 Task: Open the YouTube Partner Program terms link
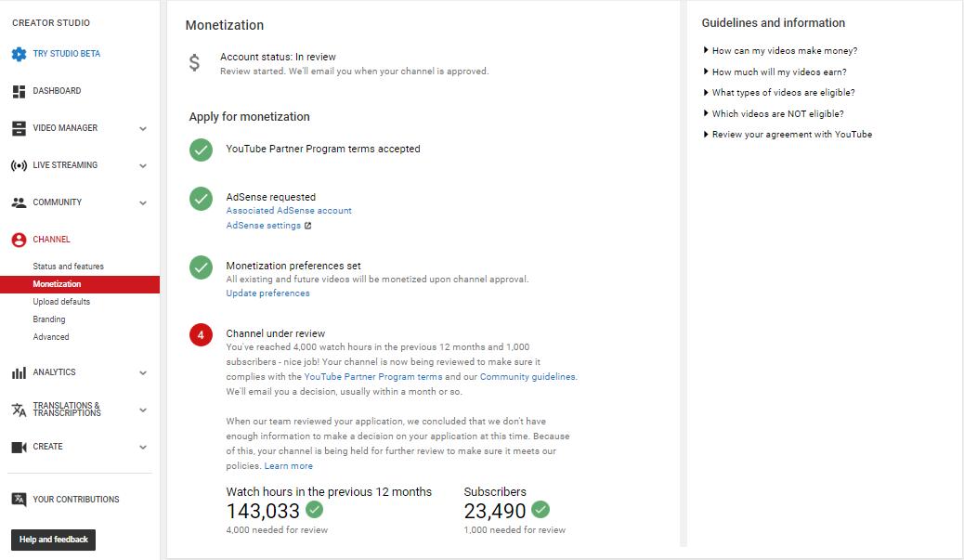[373, 377]
